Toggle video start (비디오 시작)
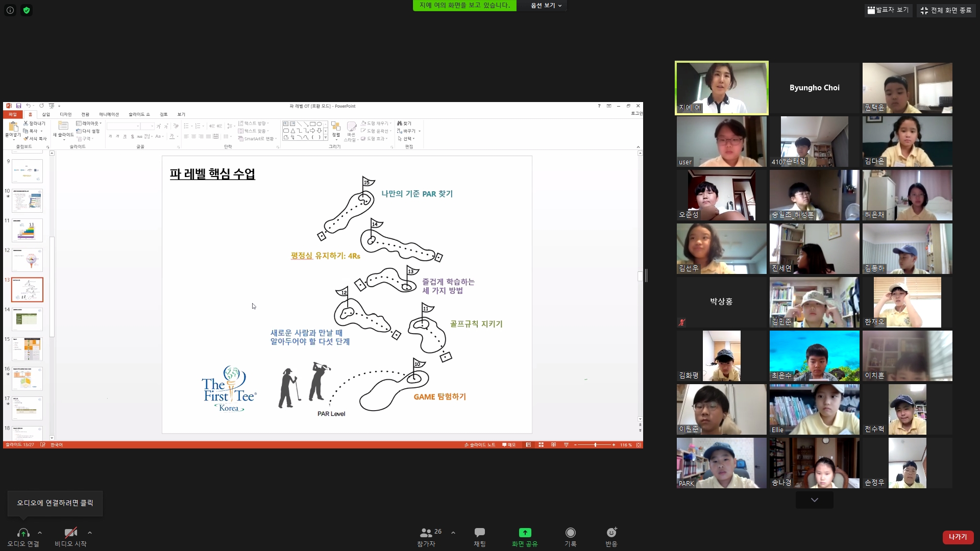980x551 pixels. tap(70, 533)
